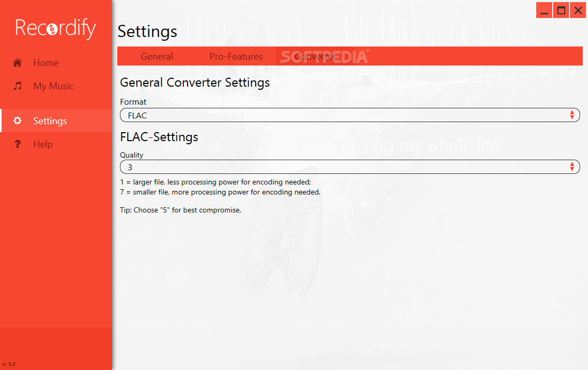Click the red arrows on Format selector

click(572, 115)
